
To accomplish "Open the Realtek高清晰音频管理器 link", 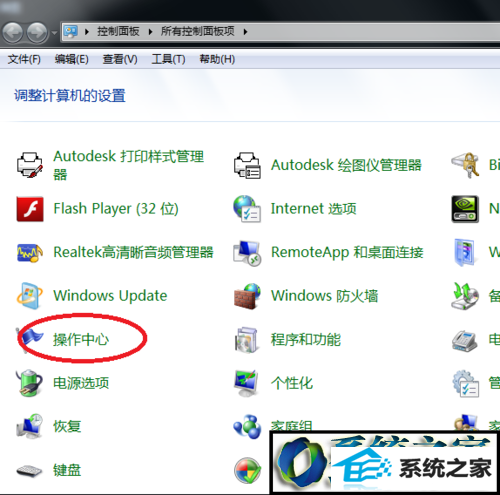I will 133,252.
